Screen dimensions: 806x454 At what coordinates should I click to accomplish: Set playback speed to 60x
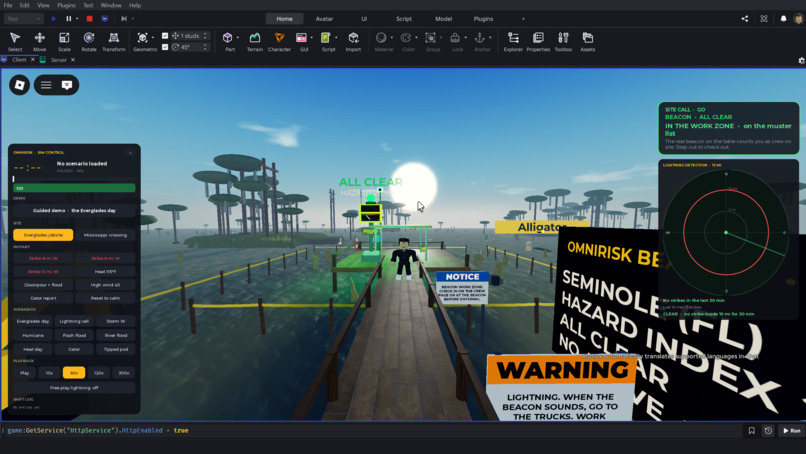74,373
